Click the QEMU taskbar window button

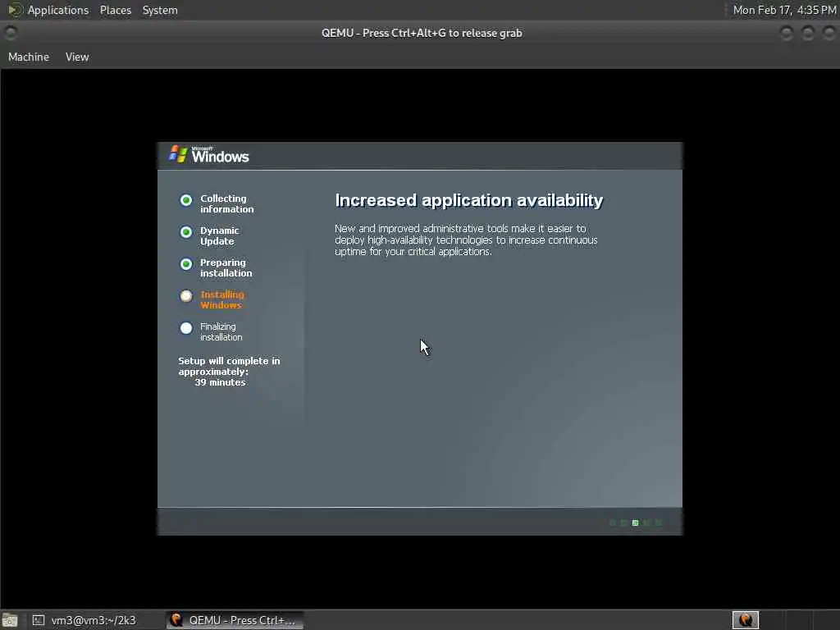235,620
